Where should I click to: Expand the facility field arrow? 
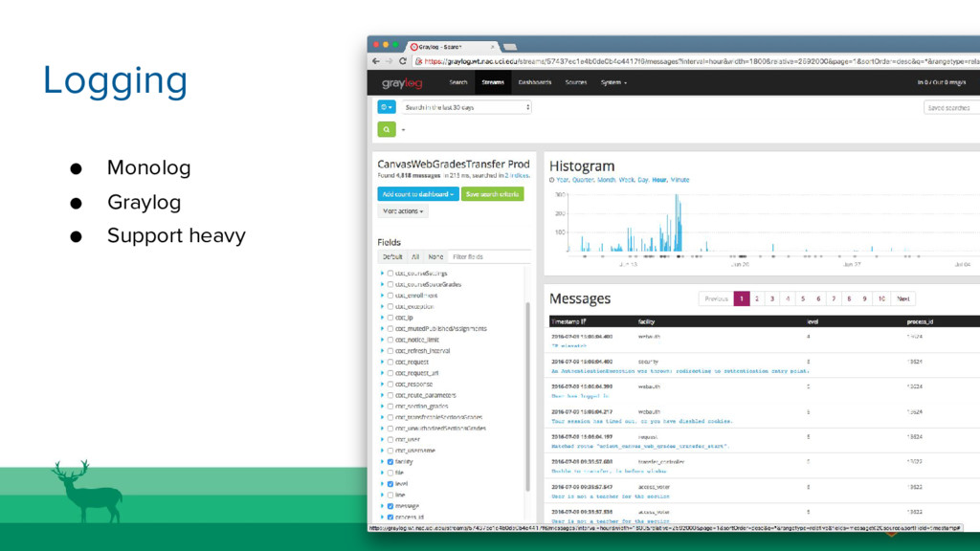pos(382,462)
